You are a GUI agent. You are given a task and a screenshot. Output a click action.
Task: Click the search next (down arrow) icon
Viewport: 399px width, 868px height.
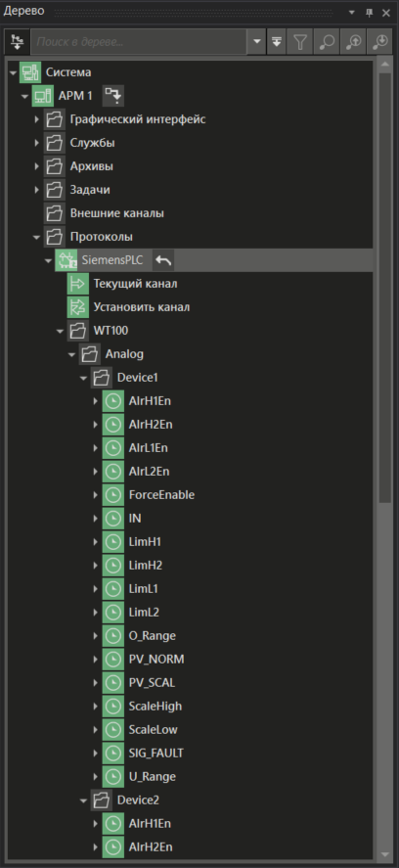(x=380, y=43)
